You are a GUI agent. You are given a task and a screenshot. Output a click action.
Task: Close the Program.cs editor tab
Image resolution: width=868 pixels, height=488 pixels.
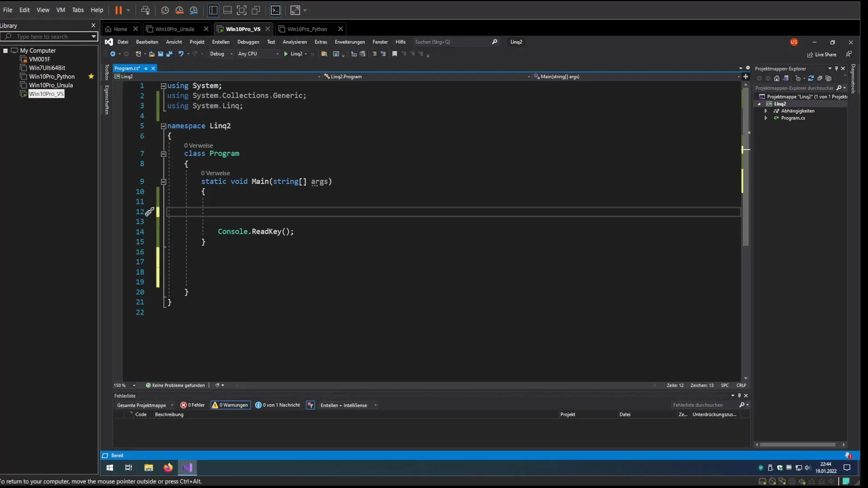coord(153,68)
